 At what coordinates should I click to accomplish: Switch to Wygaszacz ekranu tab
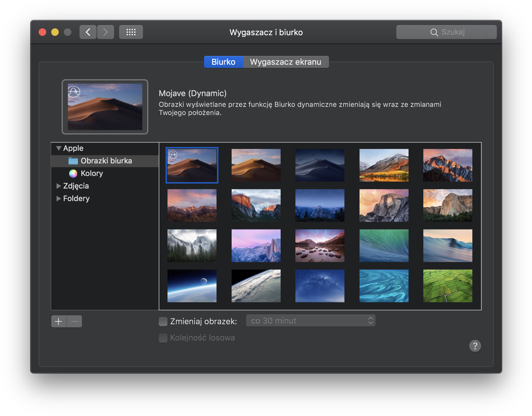(x=285, y=62)
